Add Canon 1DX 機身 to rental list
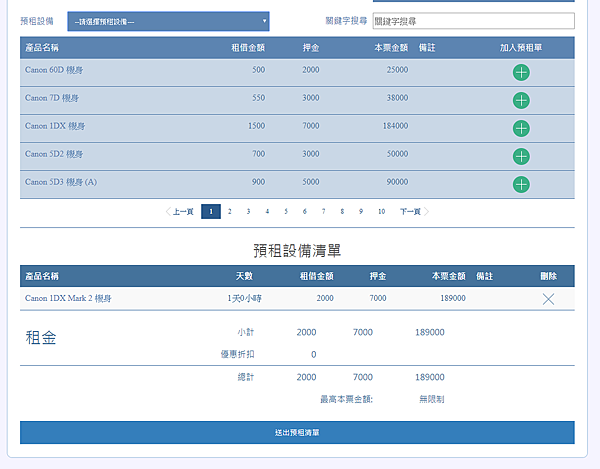The height and width of the screenshot is (469, 600). pyautogui.click(x=521, y=129)
